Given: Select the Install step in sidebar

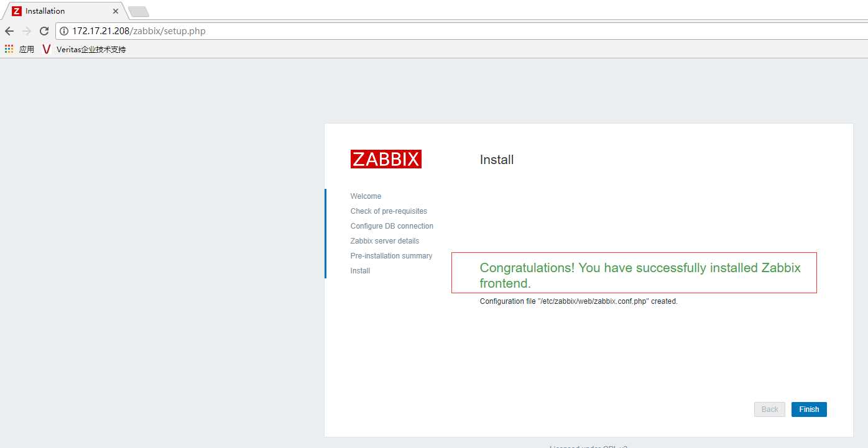Looking at the screenshot, I should coord(360,271).
